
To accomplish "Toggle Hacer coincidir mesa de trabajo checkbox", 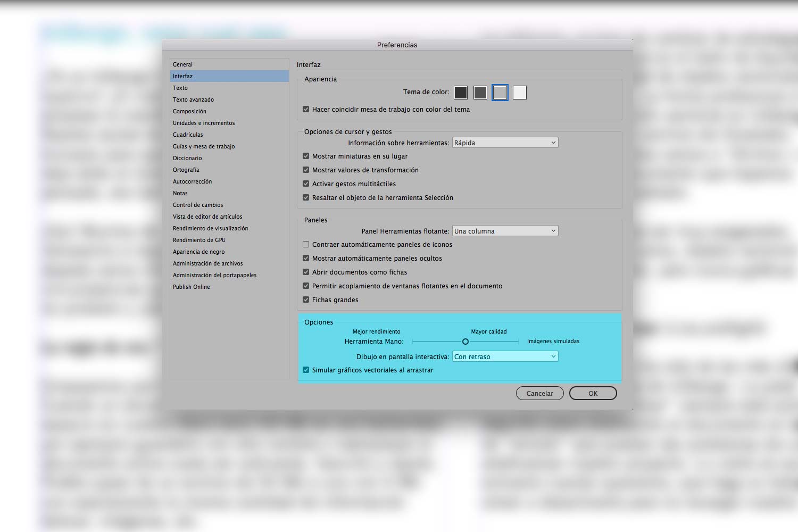I will pos(306,110).
